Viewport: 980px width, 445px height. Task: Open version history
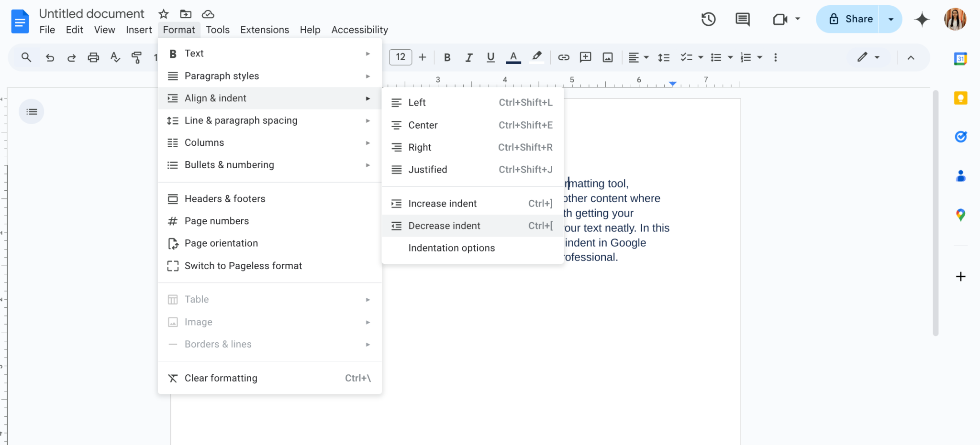click(708, 19)
